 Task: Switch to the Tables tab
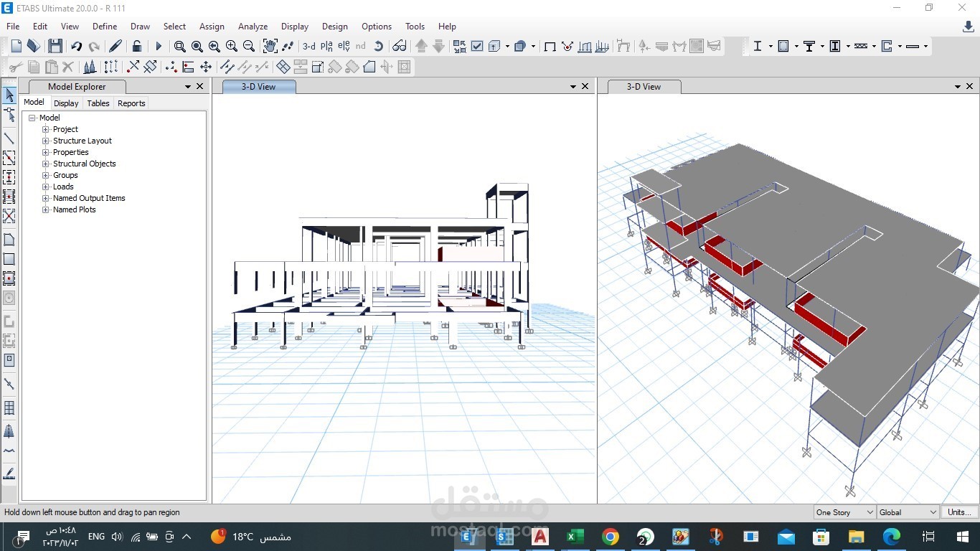click(x=98, y=103)
